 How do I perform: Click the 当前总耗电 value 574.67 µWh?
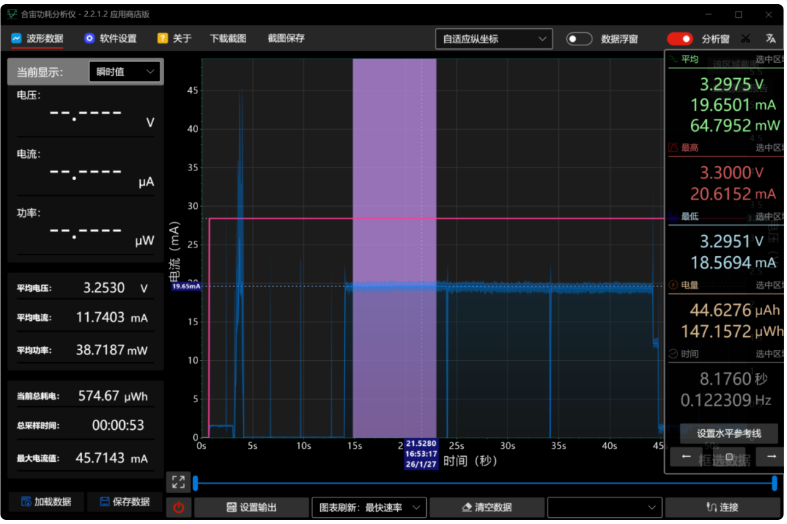click(113, 396)
